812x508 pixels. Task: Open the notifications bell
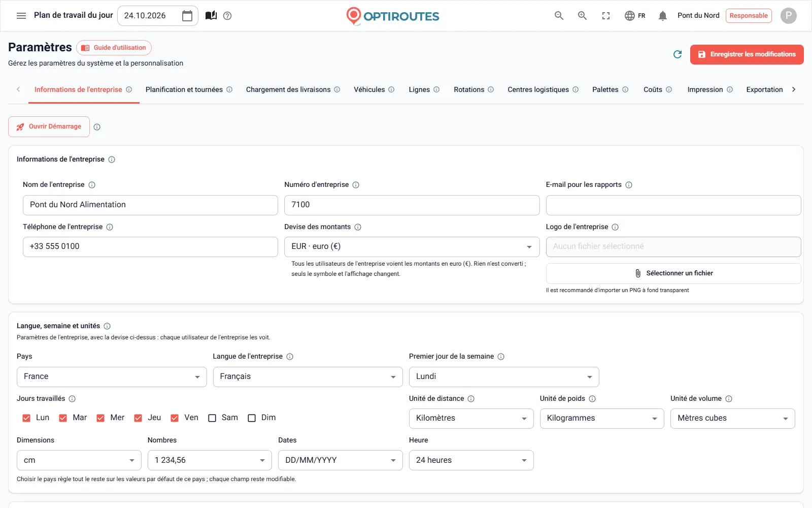pos(662,16)
